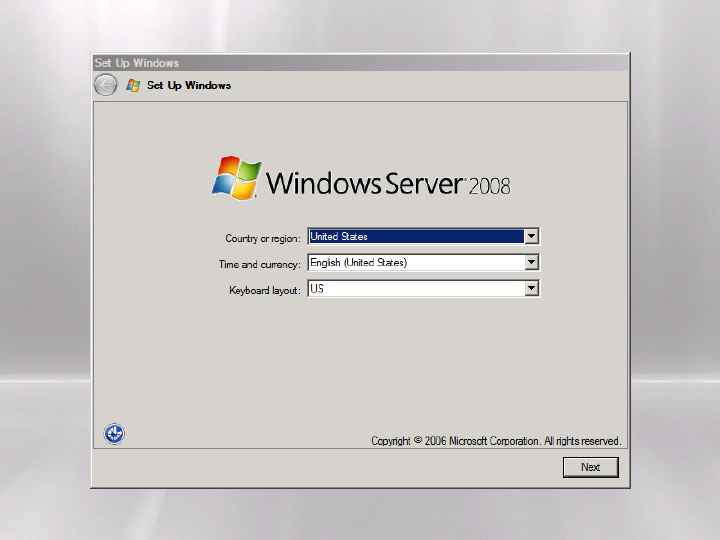Click the Keyboard layout label
720x540 pixels.
tap(265, 290)
